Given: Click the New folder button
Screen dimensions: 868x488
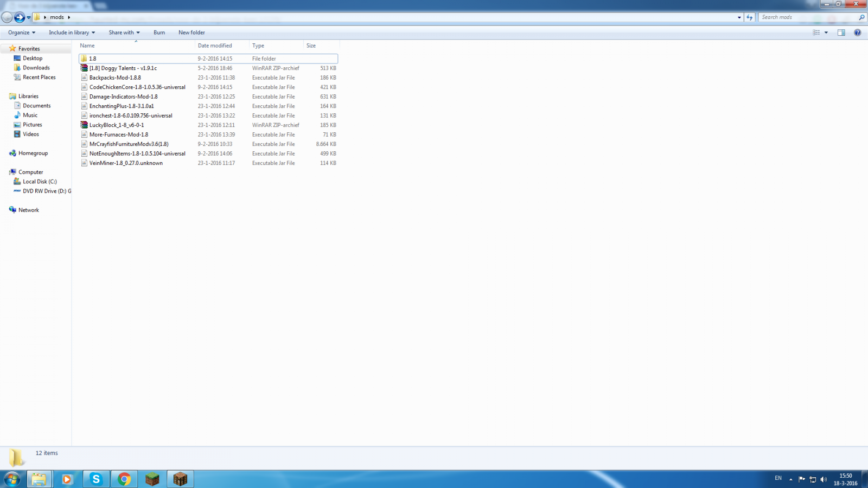Looking at the screenshot, I should (x=192, y=33).
